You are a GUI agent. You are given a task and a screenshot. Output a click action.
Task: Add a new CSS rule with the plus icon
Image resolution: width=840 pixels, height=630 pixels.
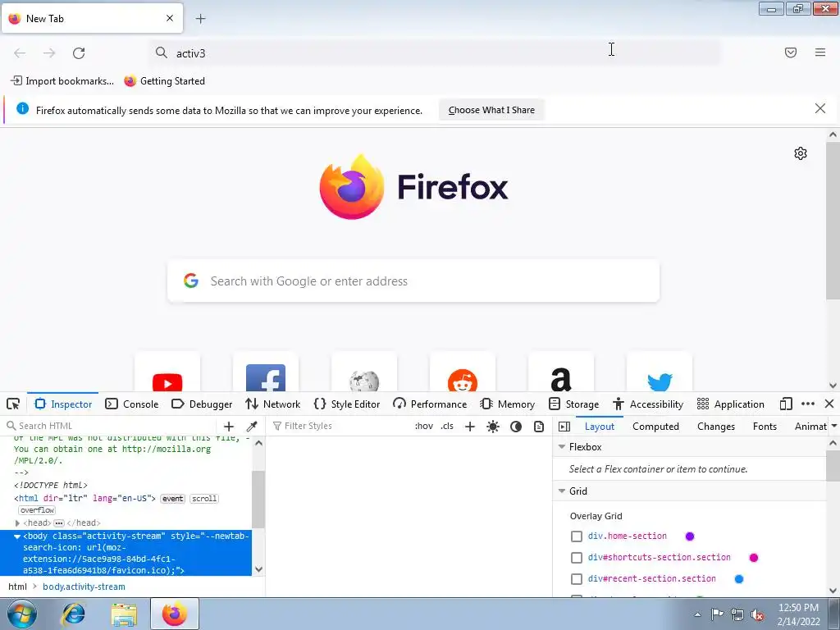click(470, 427)
